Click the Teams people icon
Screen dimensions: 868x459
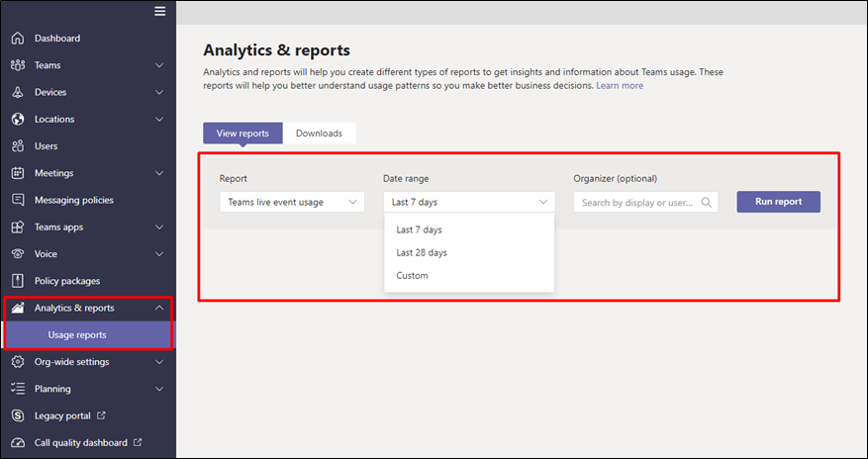point(18,65)
